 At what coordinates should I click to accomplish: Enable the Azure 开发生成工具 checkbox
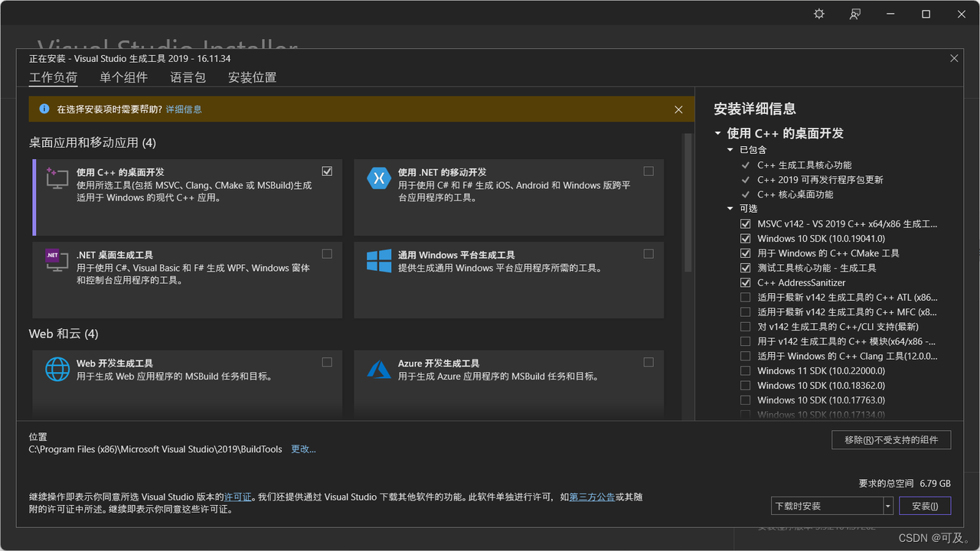click(x=648, y=363)
